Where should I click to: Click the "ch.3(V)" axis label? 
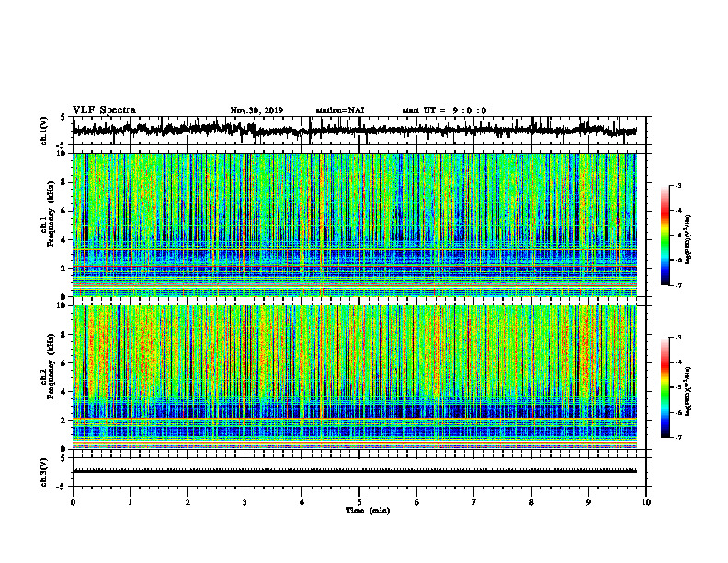pos(44,472)
